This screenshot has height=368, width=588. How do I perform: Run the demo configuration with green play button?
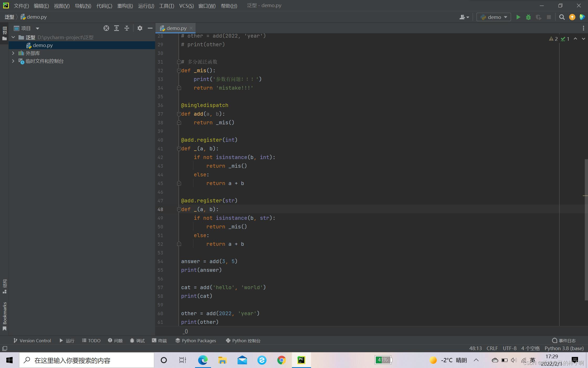pos(518,17)
